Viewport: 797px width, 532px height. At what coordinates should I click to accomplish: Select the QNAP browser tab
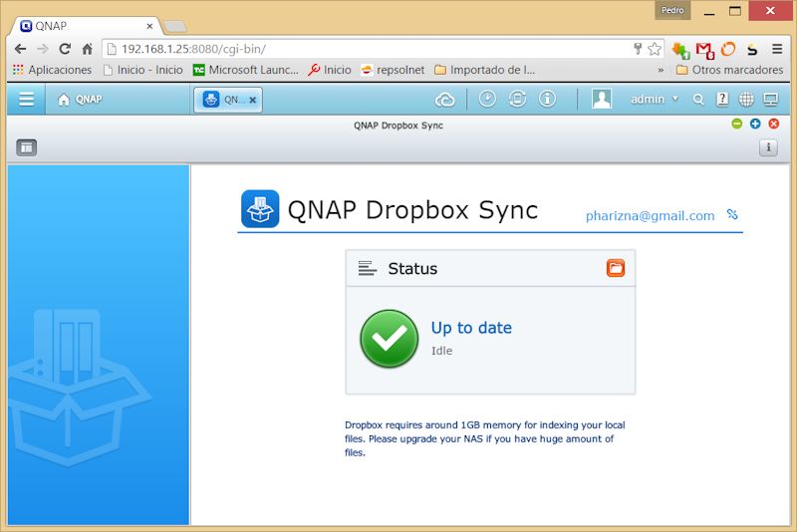tap(86, 26)
